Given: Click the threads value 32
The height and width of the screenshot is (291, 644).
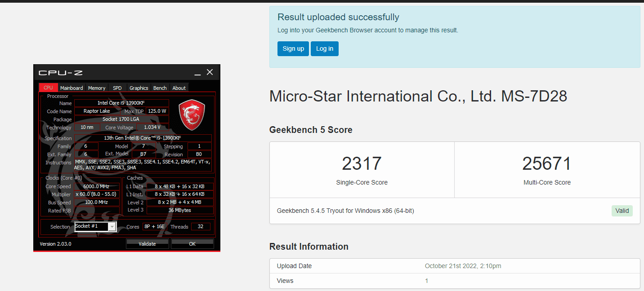Looking at the screenshot, I should click(201, 226).
